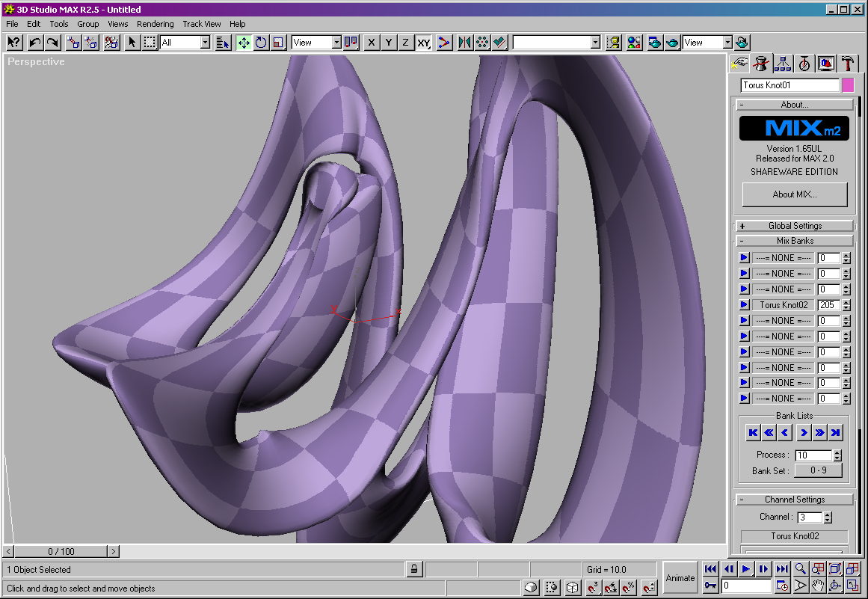
Task: Select the Bind to Space Warp tool
Action: (112, 43)
